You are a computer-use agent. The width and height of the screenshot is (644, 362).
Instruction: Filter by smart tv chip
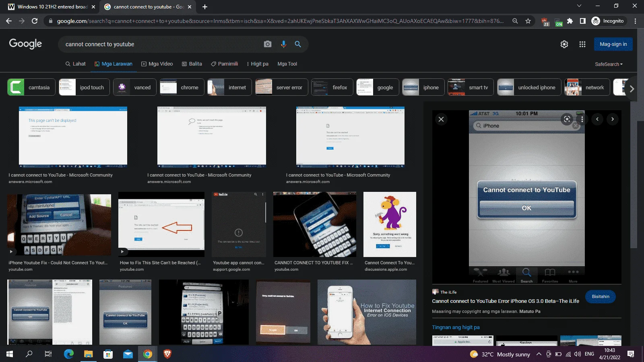471,87
